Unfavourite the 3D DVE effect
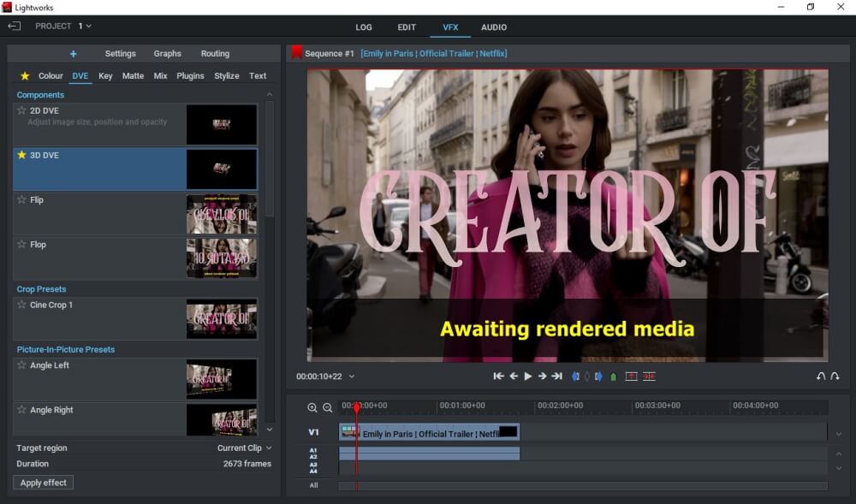 click(22, 155)
